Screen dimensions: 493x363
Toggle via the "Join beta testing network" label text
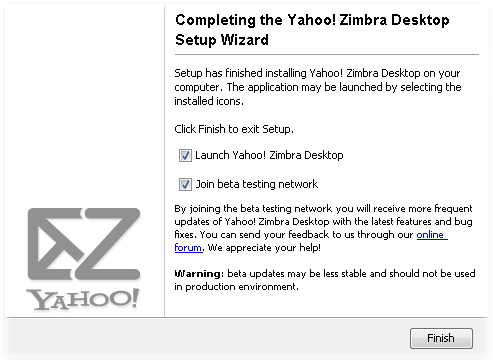click(257, 184)
